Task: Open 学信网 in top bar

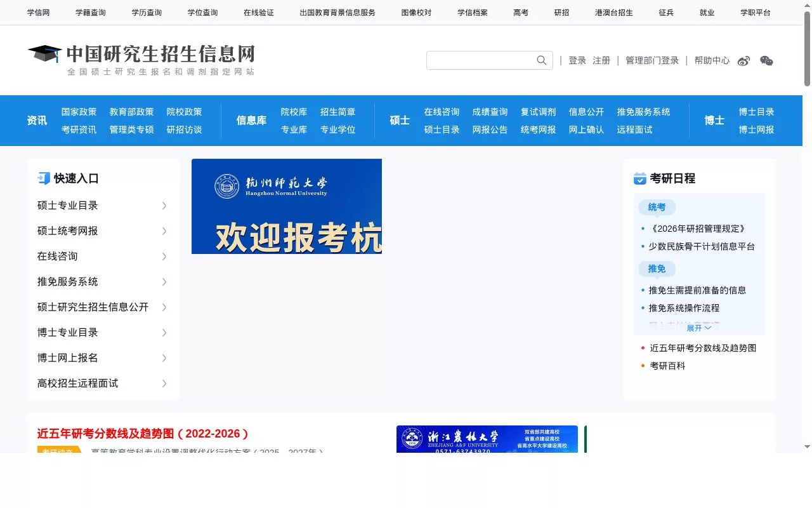Action: click(39, 13)
